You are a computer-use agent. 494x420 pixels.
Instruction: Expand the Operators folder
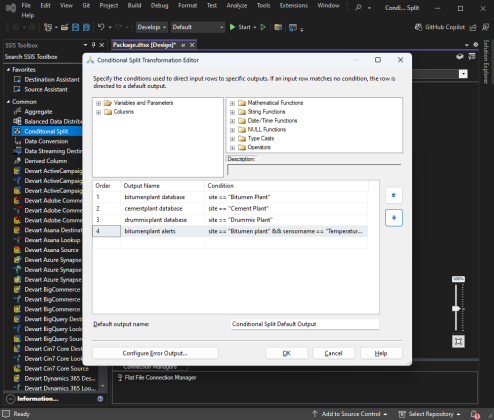(x=232, y=148)
